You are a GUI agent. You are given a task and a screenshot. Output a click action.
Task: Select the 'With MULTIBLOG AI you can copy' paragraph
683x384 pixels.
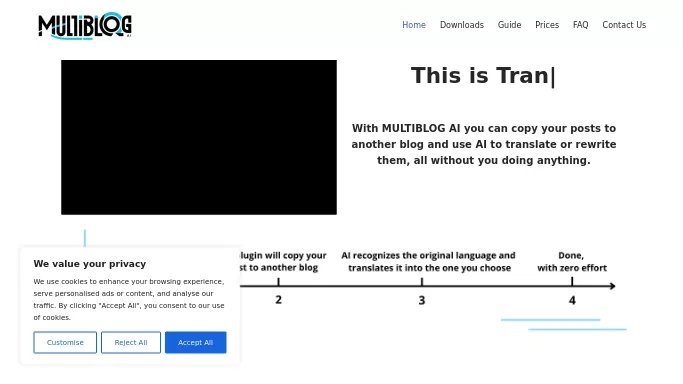click(x=484, y=144)
